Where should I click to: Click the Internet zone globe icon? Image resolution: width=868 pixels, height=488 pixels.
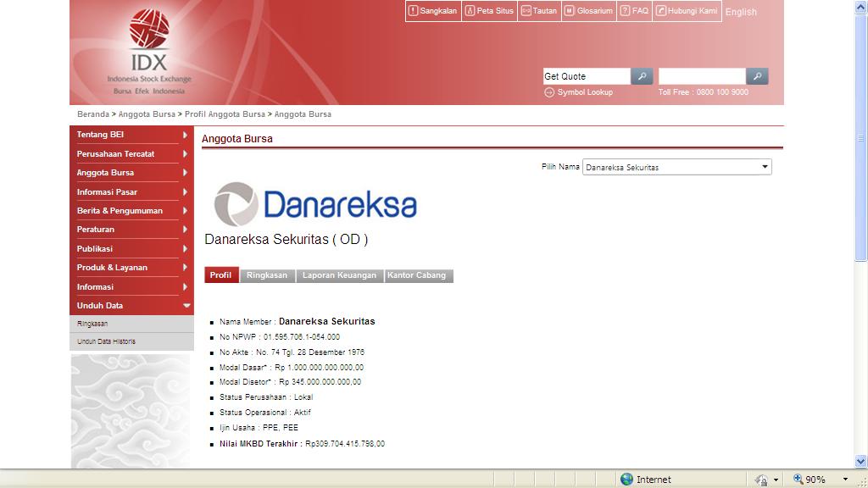(x=626, y=480)
